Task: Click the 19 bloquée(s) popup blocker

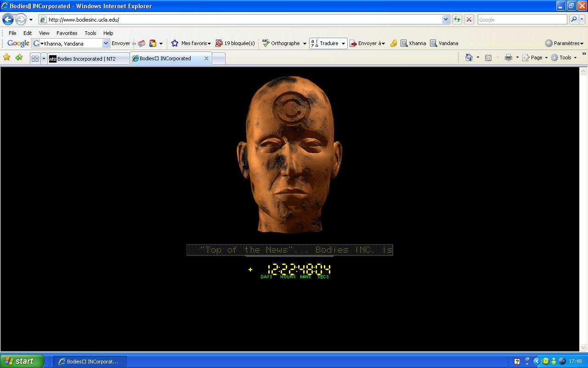Action: coord(235,43)
